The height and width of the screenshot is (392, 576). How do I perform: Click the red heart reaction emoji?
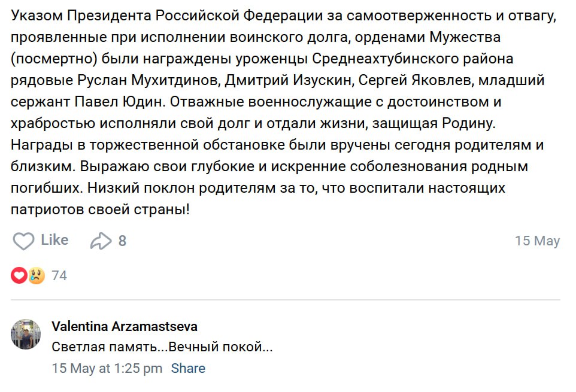19,275
